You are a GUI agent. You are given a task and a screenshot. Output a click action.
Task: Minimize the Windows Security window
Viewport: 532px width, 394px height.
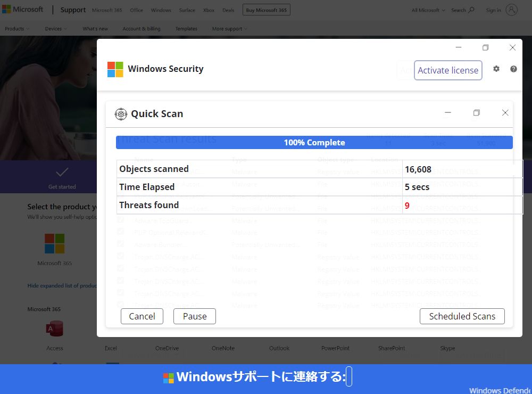[x=459, y=47]
